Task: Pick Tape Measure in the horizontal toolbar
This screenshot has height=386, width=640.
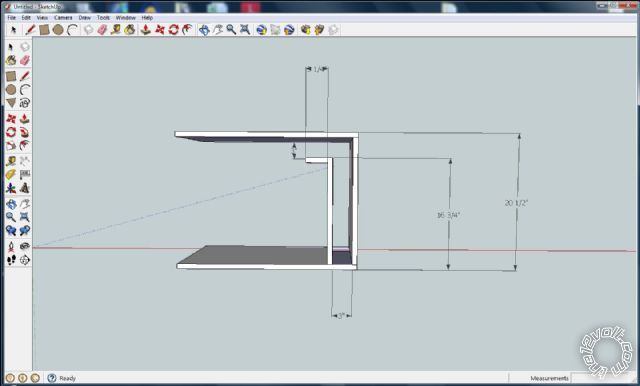Action: click(116, 30)
